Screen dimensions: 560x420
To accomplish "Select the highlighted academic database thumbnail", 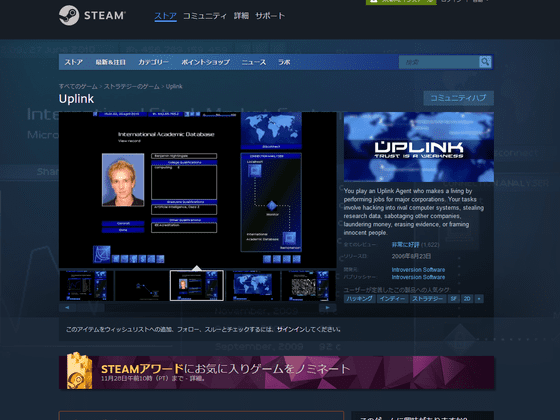I will [x=197, y=285].
